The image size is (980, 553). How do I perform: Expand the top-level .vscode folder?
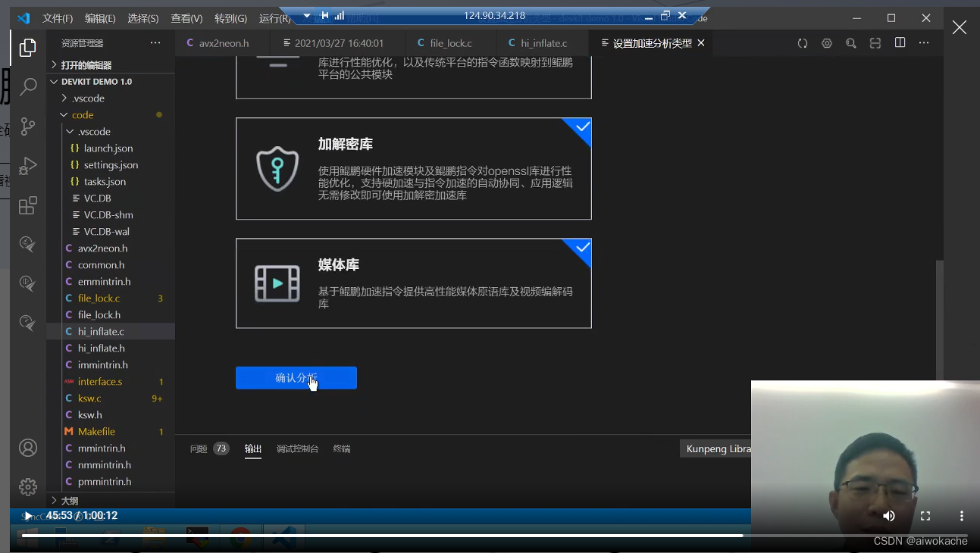pos(111,98)
